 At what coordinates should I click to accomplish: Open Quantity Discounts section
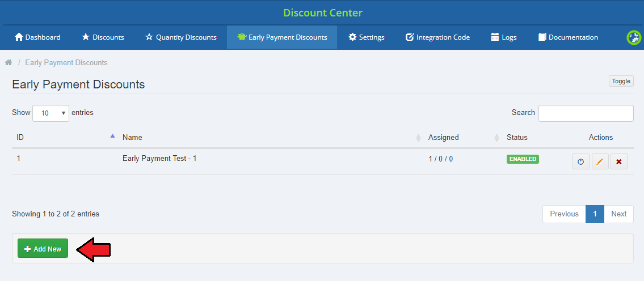pyautogui.click(x=180, y=37)
